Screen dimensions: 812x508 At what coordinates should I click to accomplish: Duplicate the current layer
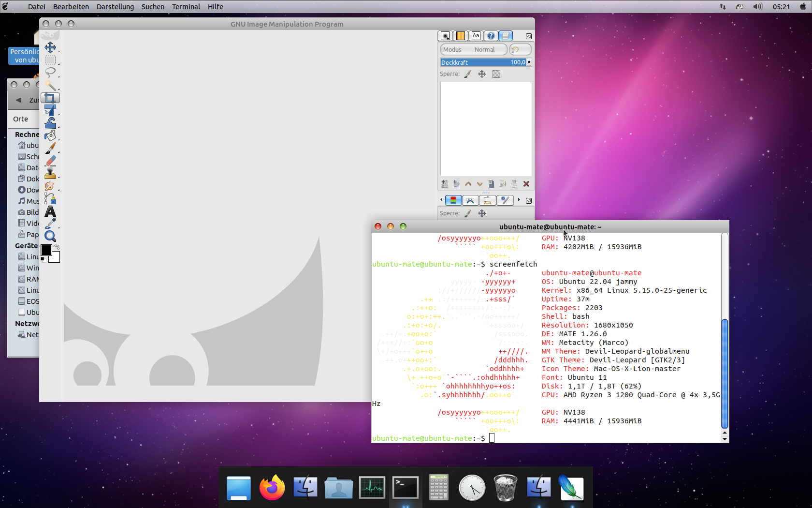point(491,184)
